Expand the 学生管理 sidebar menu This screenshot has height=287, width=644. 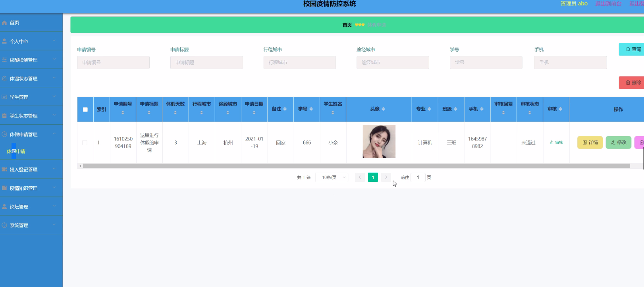pyautogui.click(x=31, y=97)
